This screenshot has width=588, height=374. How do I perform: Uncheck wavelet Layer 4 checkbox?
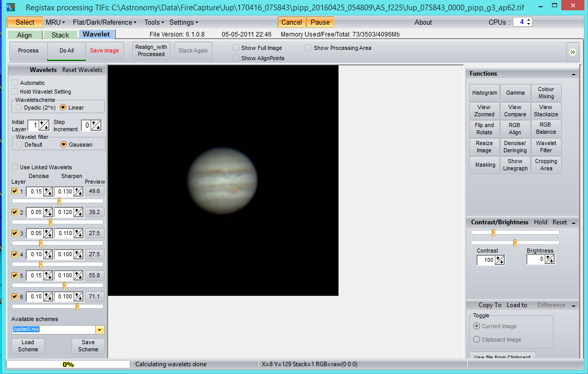tap(14, 254)
